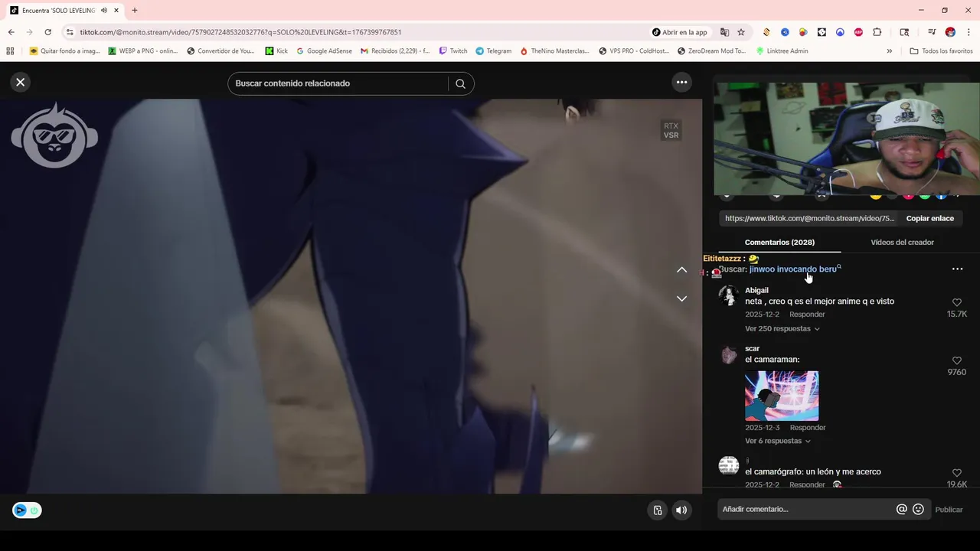Image resolution: width=980 pixels, height=551 pixels.
Task: Switch to 'Comentarios (2028)' tab
Action: tap(779, 242)
